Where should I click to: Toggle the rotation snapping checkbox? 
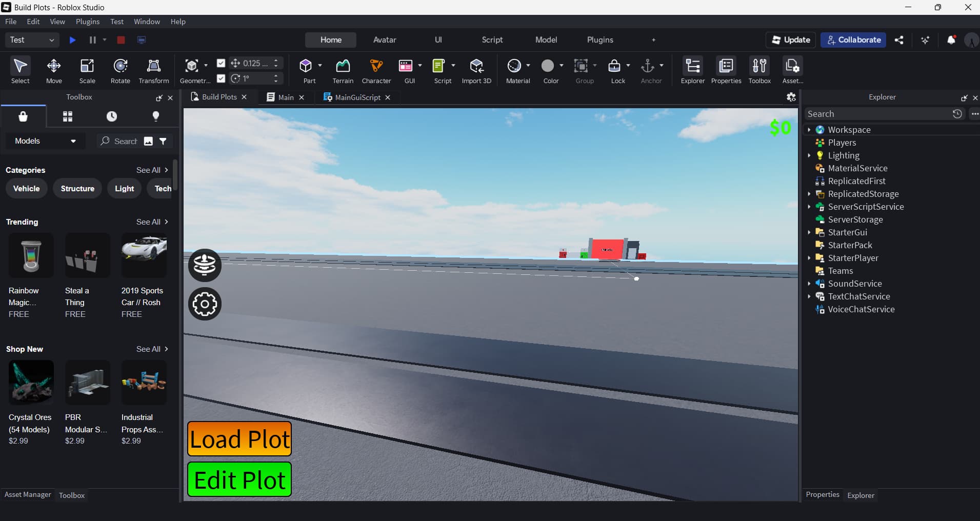[x=221, y=78]
